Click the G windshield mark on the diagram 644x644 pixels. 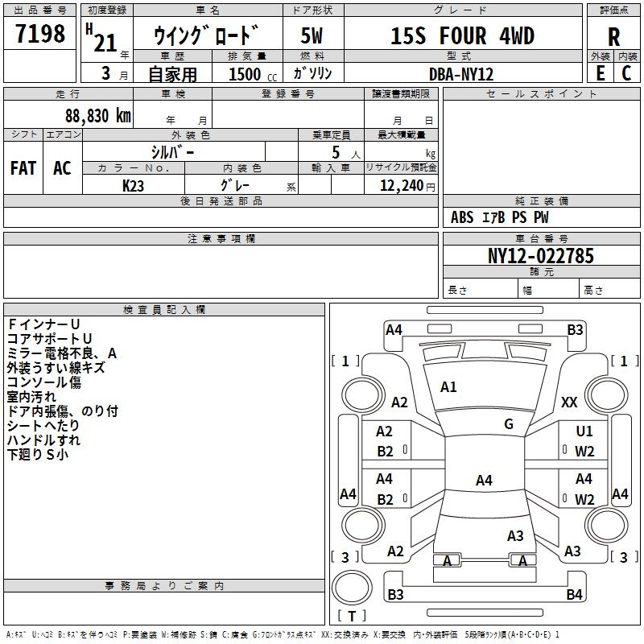509,424
